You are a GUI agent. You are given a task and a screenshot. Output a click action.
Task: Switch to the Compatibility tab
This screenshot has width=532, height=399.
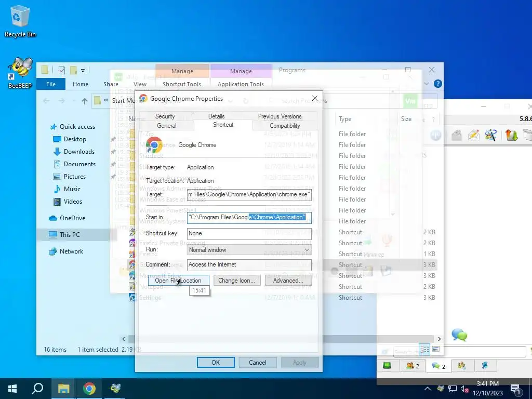click(285, 126)
